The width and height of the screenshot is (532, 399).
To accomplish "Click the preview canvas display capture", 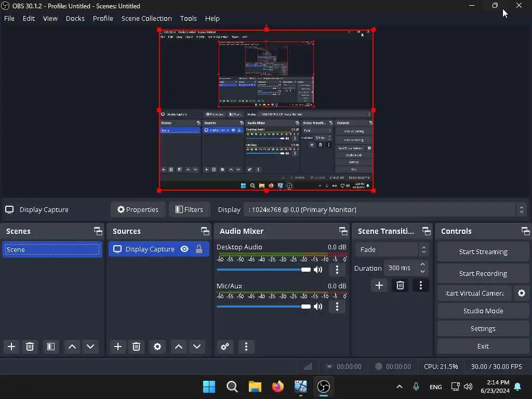I will point(267,110).
